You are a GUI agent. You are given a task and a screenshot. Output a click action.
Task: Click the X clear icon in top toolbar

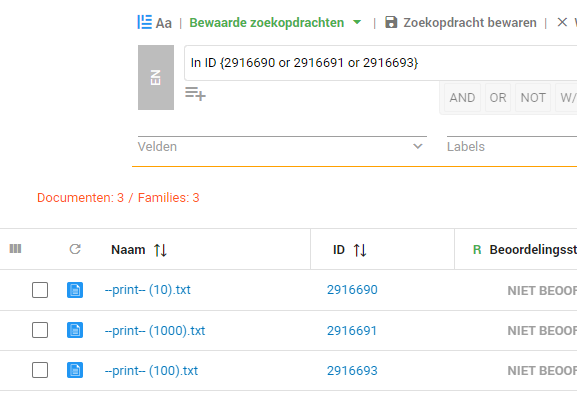[562, 22]
